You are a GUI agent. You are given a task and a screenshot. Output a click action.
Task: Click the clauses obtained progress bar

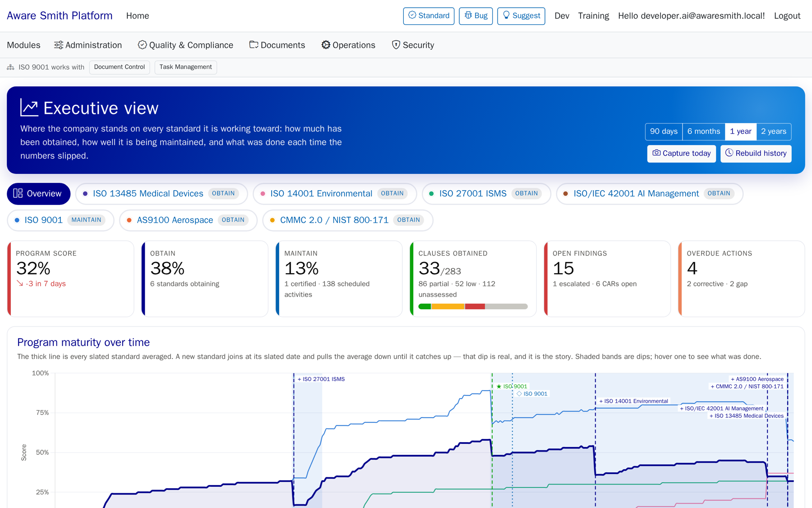point(473,307)
